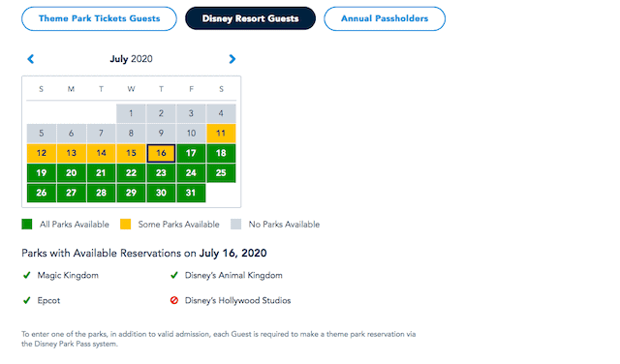Screen dimensions: 620x364
Task: Click the green All Parks Available swatch
Action: (27, 224)
